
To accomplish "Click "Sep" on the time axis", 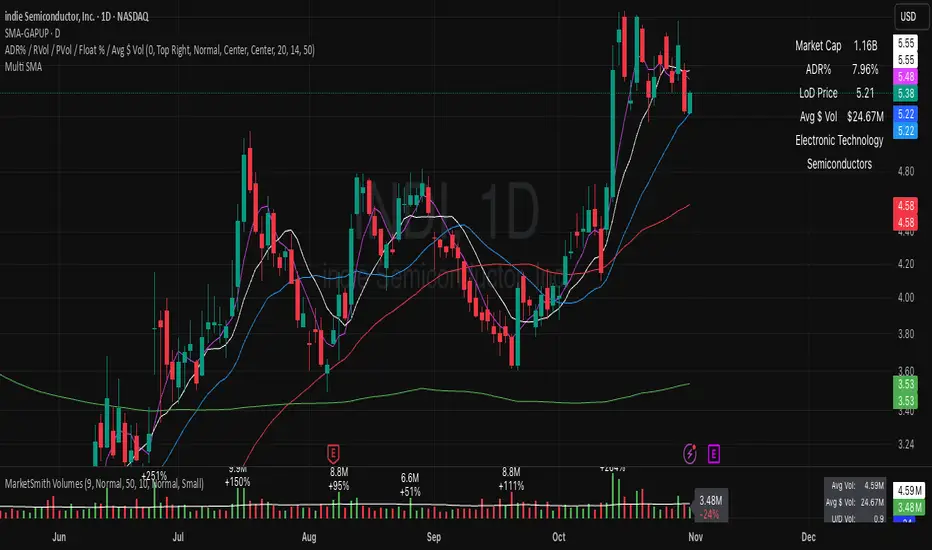I will click(x=434, y=537).
